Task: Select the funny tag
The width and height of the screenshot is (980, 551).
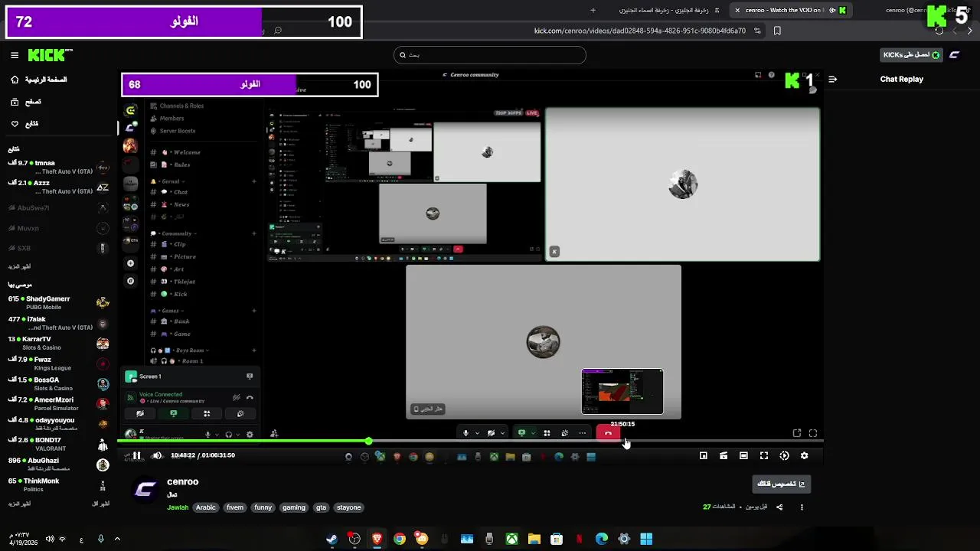Action: 263,507
